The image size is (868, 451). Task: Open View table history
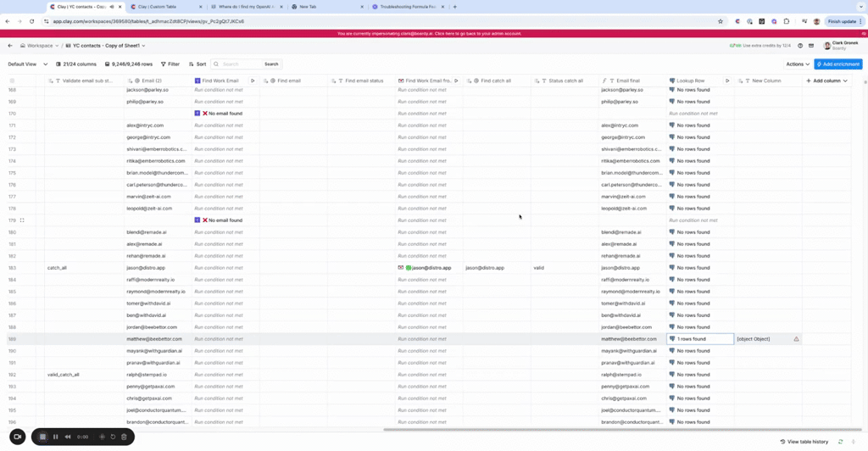point(804,442)
